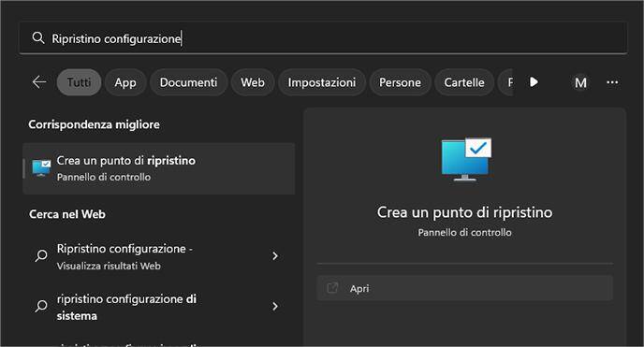Show more filters with the play arrow
The image size is (644, 347).
pyautogui.click(x=534, y=82)
